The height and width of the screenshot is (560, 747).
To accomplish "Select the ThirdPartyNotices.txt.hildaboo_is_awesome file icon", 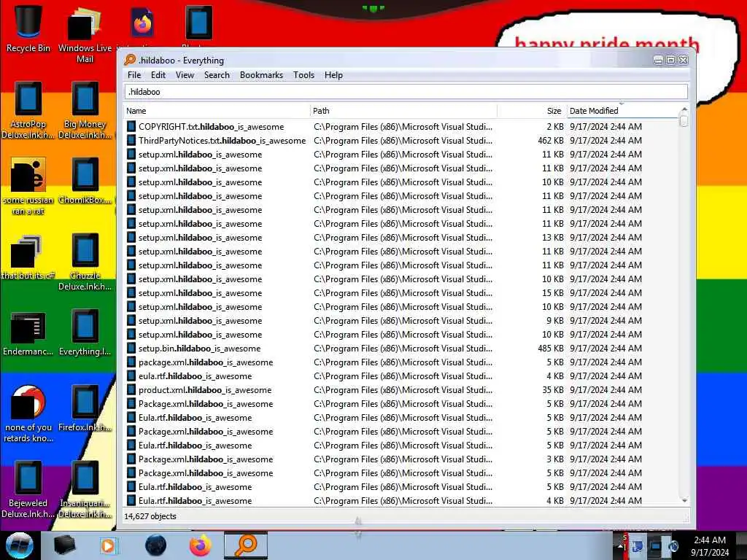I will coord(131,141).
